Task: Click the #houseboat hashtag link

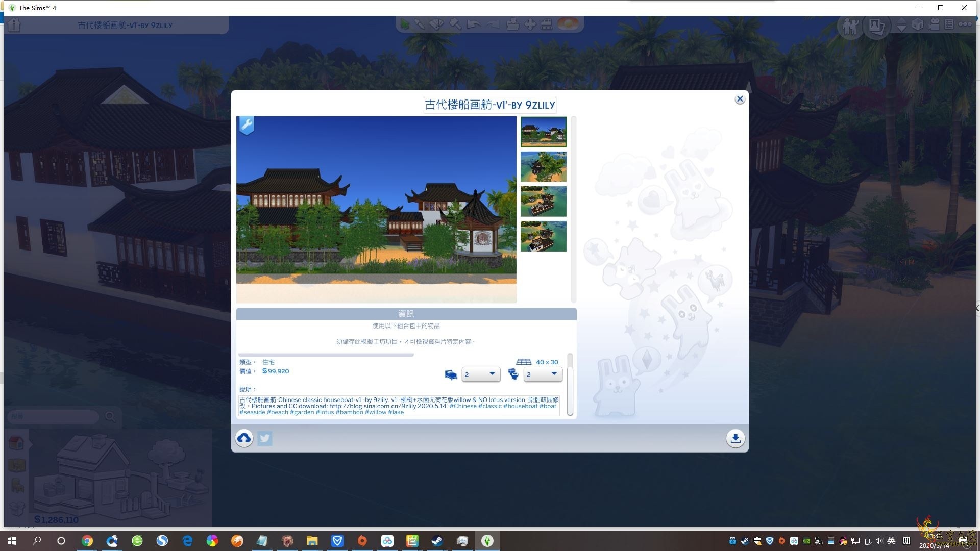Action: click(x=520, y=406)
